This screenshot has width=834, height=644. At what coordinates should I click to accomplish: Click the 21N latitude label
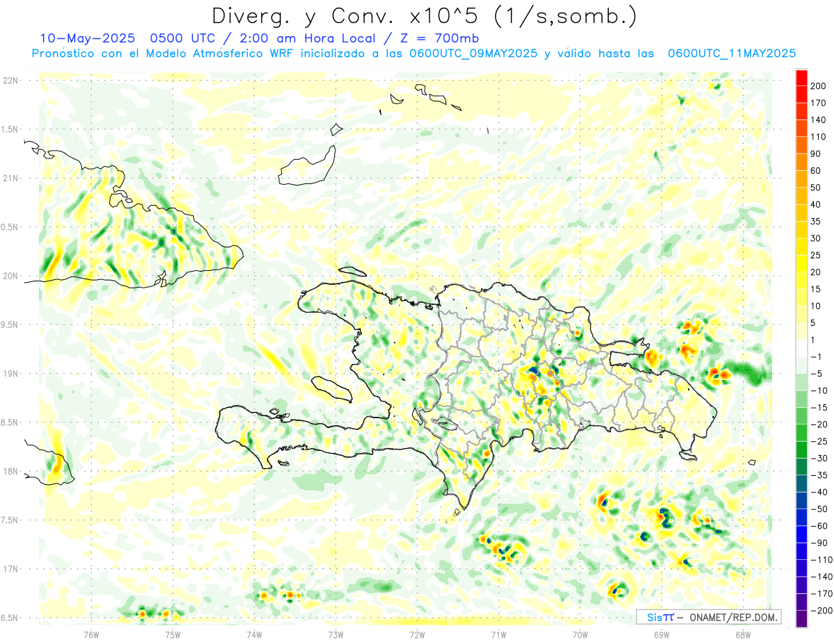(10, 178)
